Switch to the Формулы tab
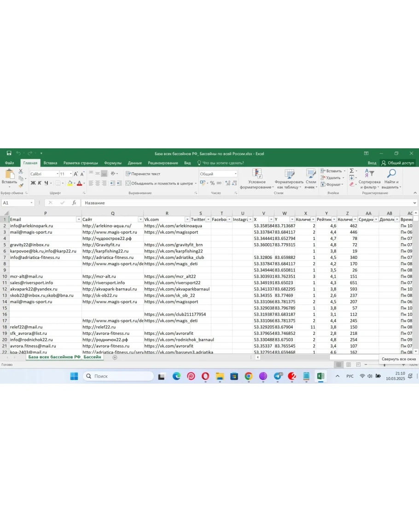Screen dimensions: 419x532 [113, 163]
